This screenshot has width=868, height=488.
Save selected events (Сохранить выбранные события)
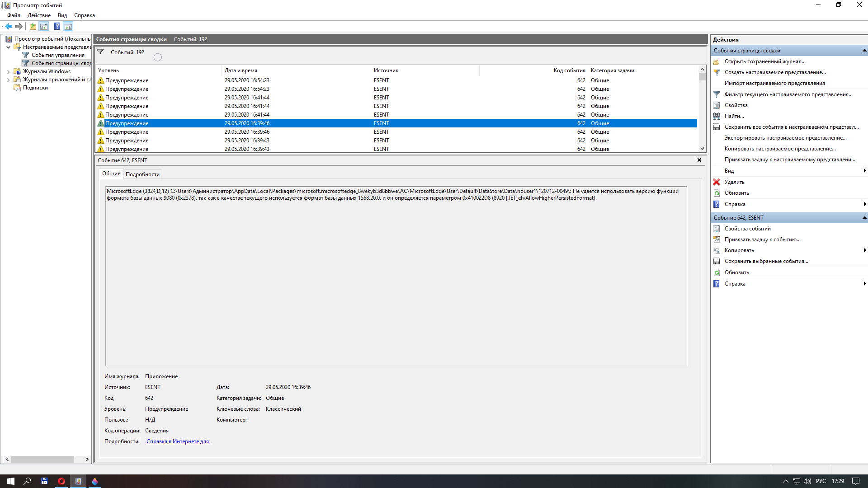pyautogui.click(x=766, y=261)
